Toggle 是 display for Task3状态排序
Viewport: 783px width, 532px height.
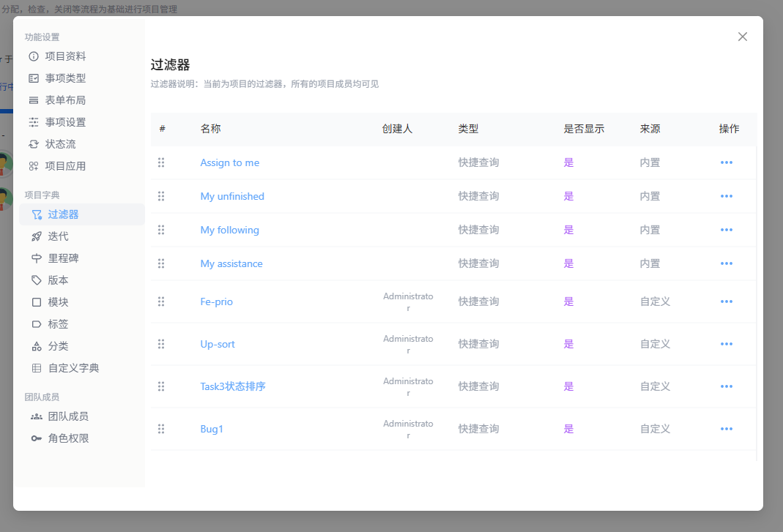569,386
